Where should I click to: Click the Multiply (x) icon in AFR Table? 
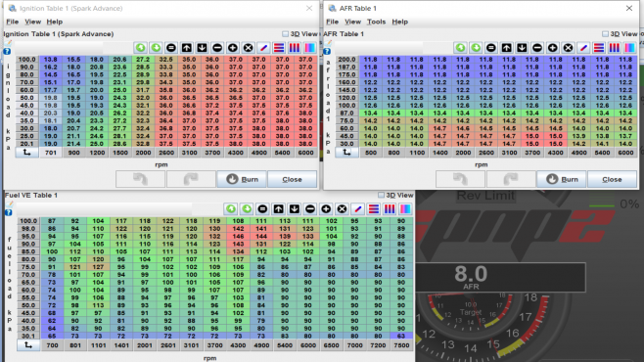568,48
